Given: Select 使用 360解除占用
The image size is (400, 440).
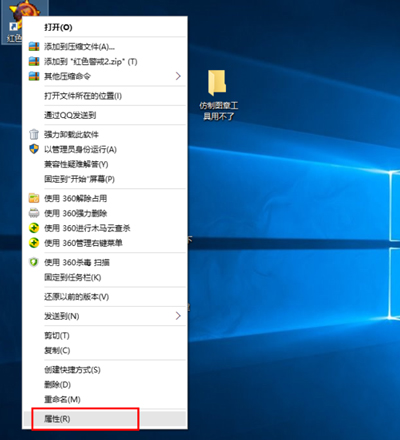Looking at the screenshot, I should pyautogui.click(x=104, y=198).
